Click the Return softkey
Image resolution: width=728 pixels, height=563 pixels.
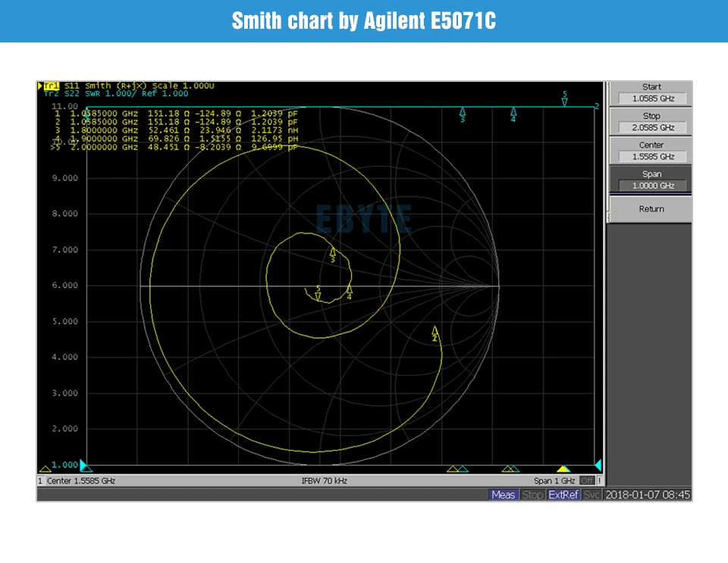[651, 209]
